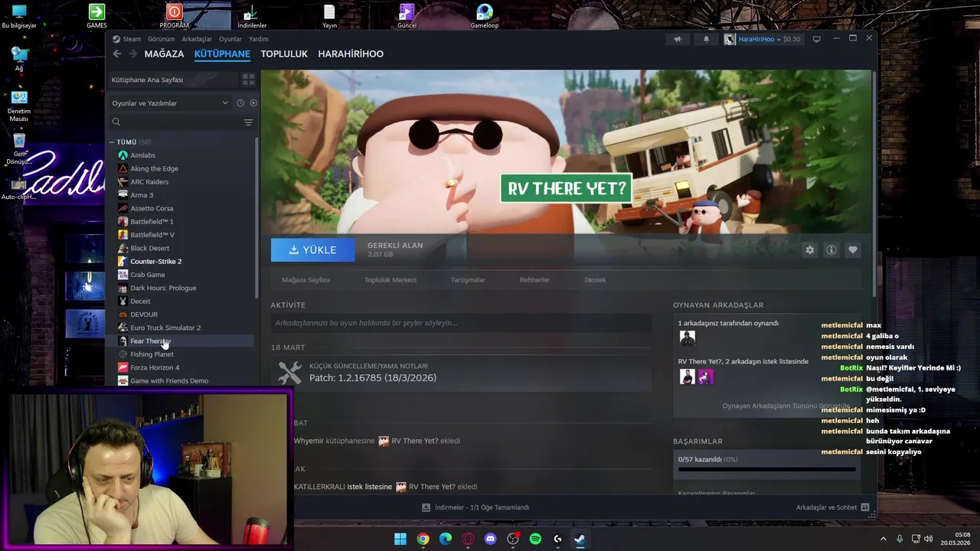Open game settings gear icon
The image size is (980, 551).
click(809, 250)
